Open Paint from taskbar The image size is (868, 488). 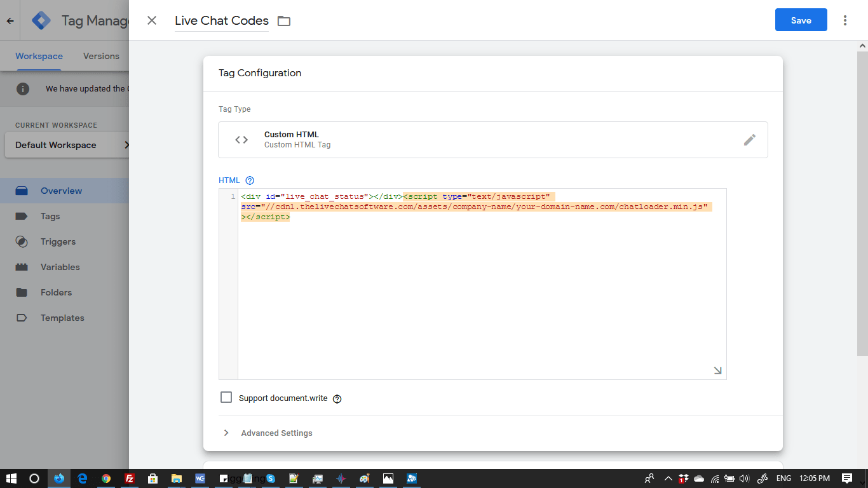(x=364, y=478)
